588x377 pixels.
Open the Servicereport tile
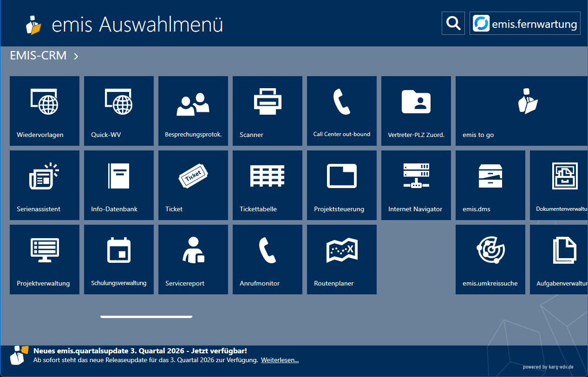click(x=193, y=260)
